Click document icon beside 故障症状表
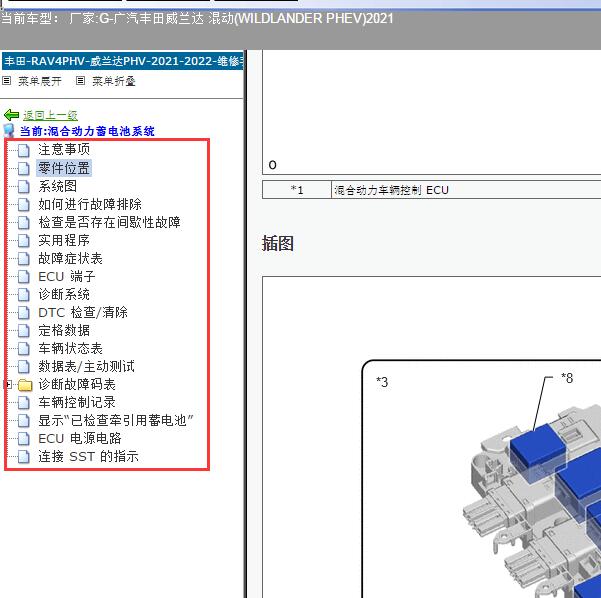This screenshot has height=598, width=601. point(24,258)
